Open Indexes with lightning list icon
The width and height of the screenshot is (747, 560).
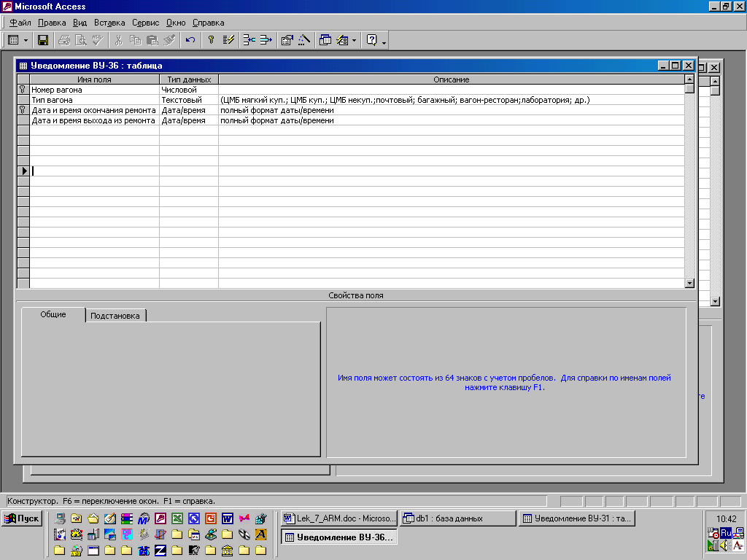pos(228,41)
